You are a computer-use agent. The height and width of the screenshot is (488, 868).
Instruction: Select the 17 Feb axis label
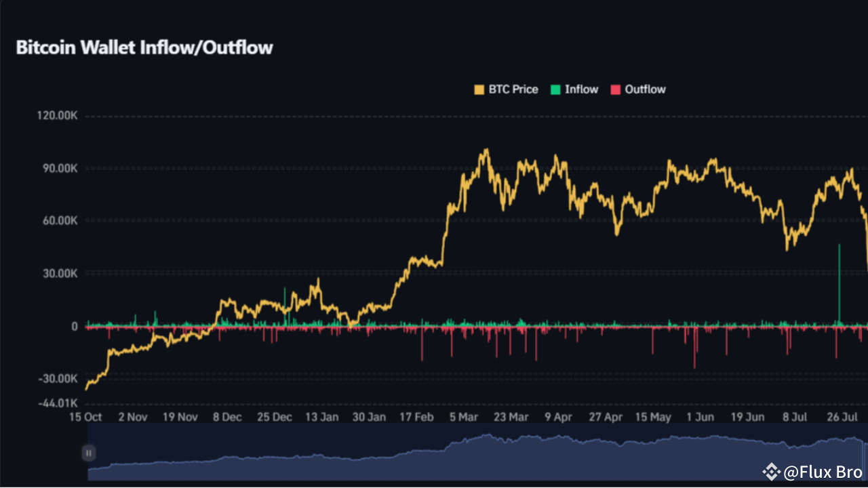coord(416,417)
